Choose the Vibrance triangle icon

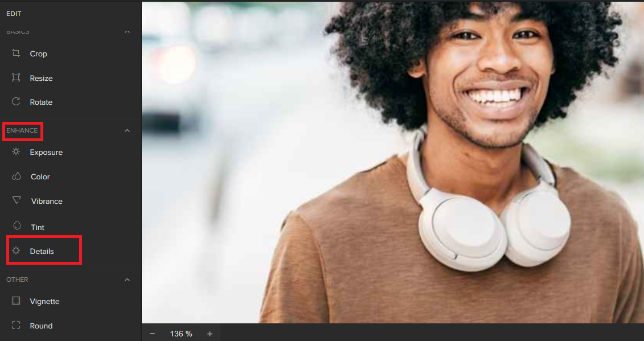click(x=17, y=201)
